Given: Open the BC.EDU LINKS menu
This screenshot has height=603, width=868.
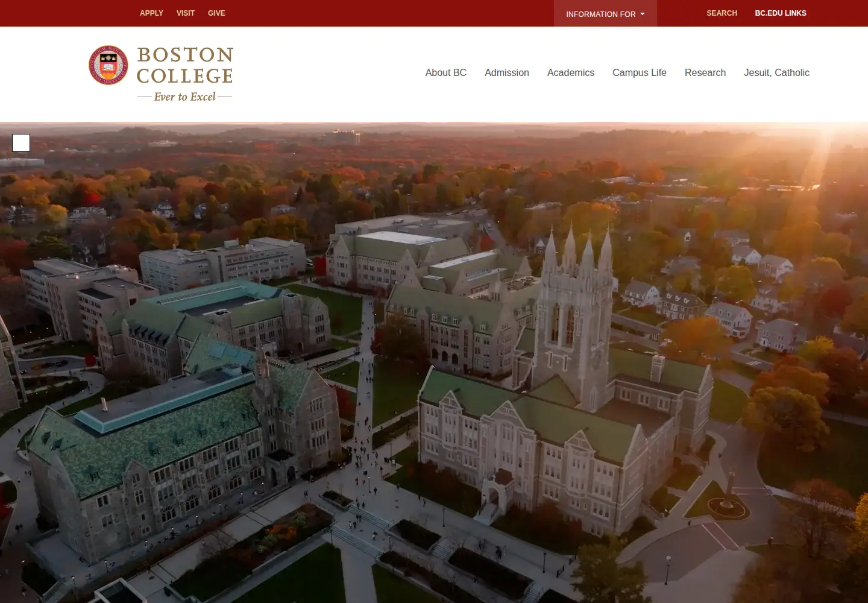Looking at the screenshot, I should point(781,13).
